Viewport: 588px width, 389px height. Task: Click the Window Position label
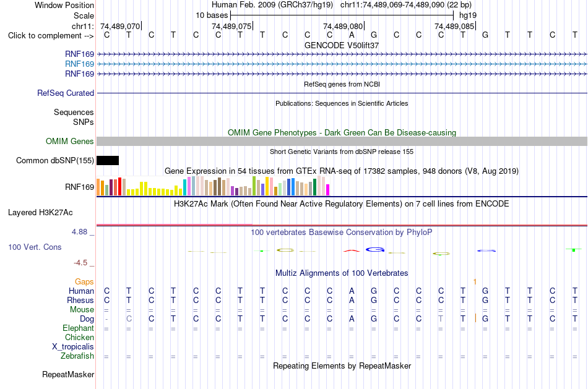click(64, 5)
